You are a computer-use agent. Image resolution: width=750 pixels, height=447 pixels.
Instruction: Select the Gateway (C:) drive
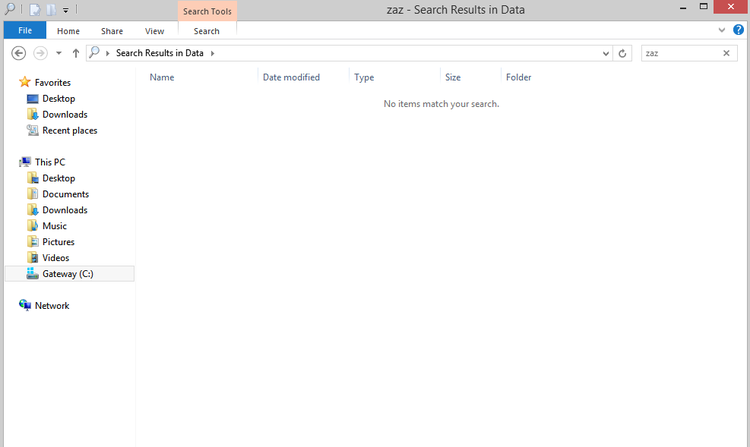tap(68, 274)
